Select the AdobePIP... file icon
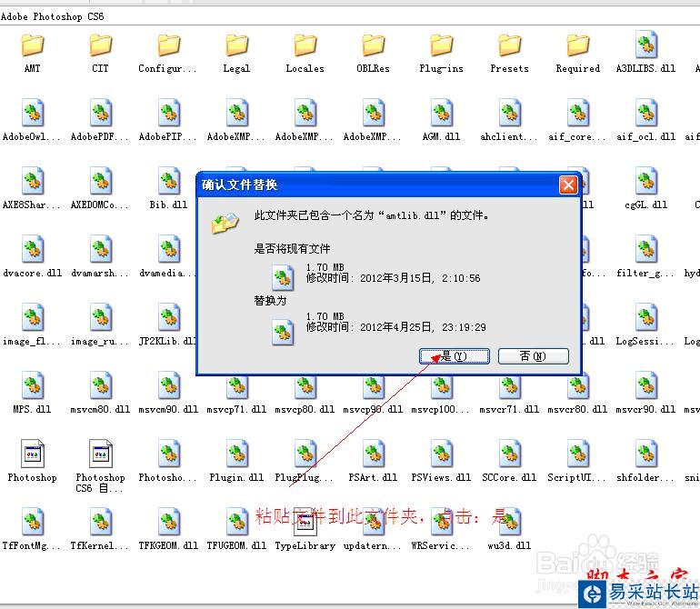This screenshot has height=609, width=700. 169,113
